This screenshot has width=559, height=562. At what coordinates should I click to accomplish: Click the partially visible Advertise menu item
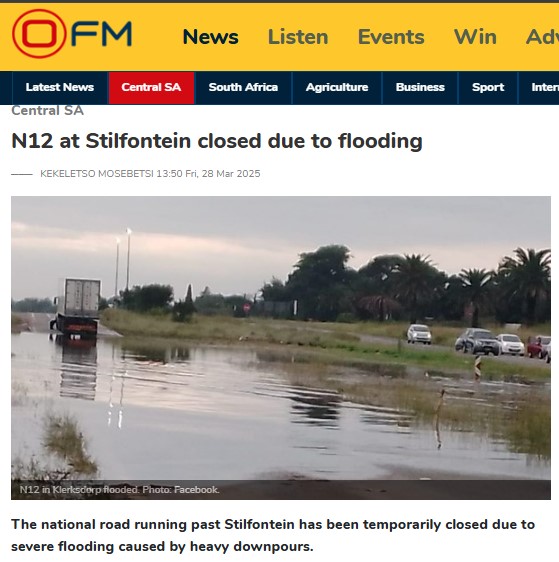pos(542,37)
